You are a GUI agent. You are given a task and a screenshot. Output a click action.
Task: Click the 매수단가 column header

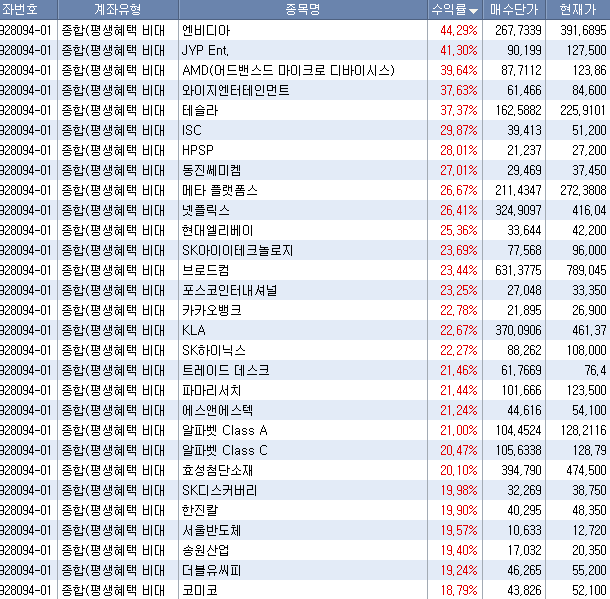(514, 9)
